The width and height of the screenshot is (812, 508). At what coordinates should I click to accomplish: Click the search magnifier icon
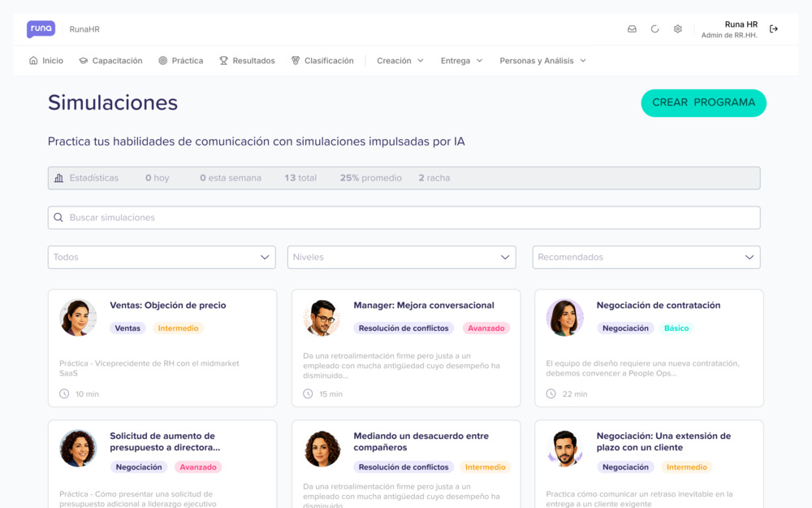58,218
